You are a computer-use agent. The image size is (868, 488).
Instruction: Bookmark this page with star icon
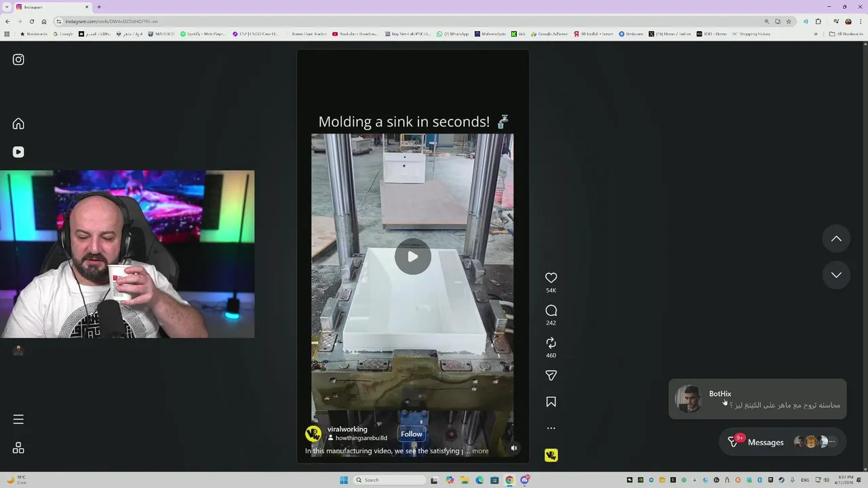789,22
